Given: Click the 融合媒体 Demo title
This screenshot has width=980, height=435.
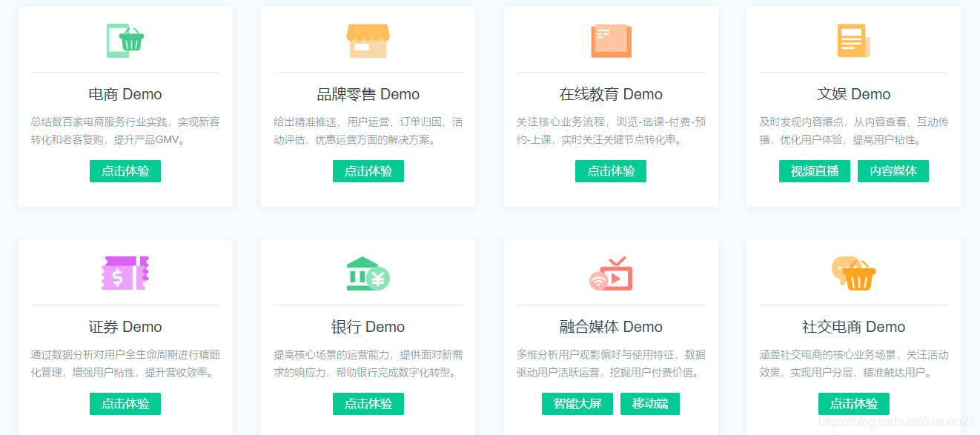Looking at the screenshot, I should [x=611, y=327].
